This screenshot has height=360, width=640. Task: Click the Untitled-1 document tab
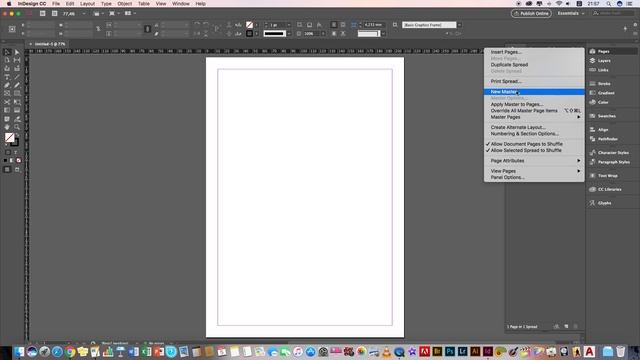pyautogui.click(x=49, y=44)
